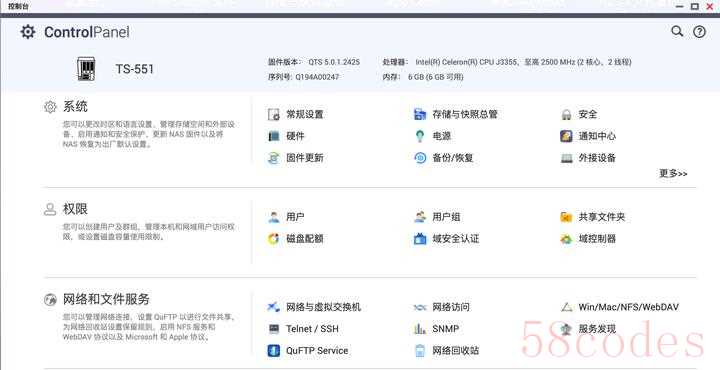
Task: Open the 安全 padlock icon
Action: pyautogui.click(x=566, y=114)
